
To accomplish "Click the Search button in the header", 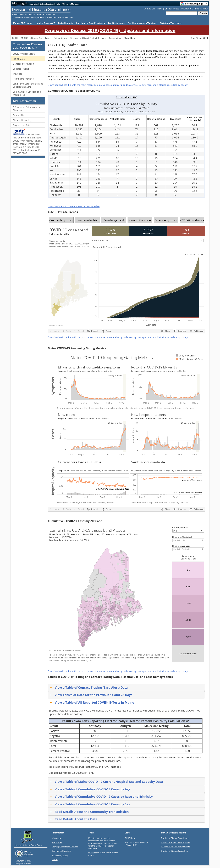I will tap(203, 13).
